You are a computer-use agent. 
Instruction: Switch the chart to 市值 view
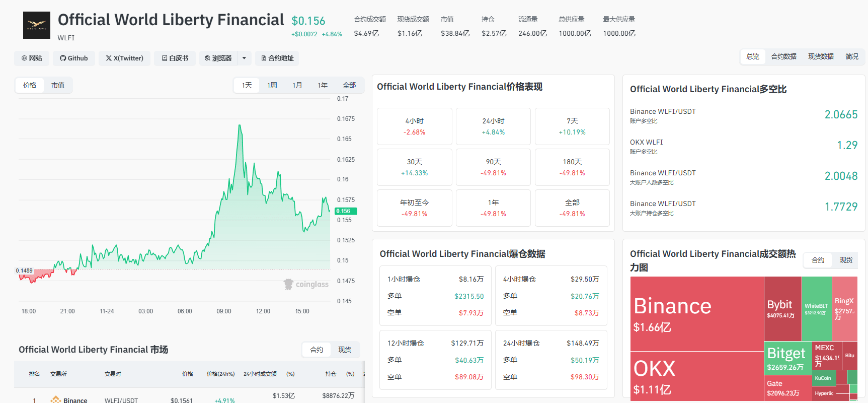pyautogui.click(x=58, y=86)
